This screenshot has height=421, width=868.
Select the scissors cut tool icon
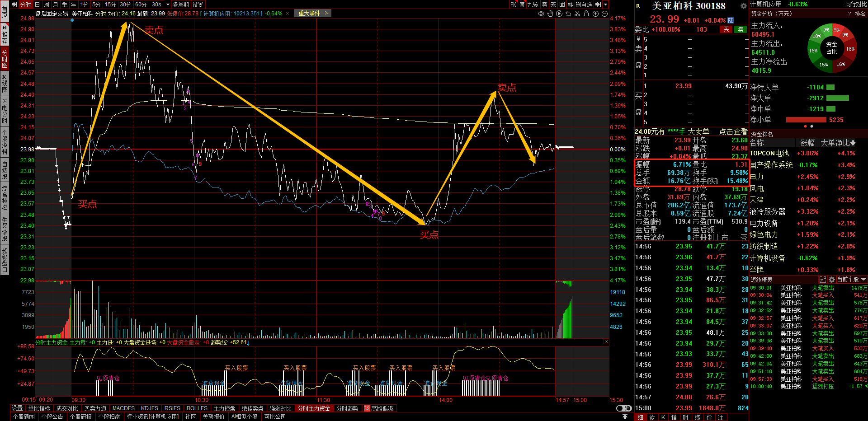577,14
